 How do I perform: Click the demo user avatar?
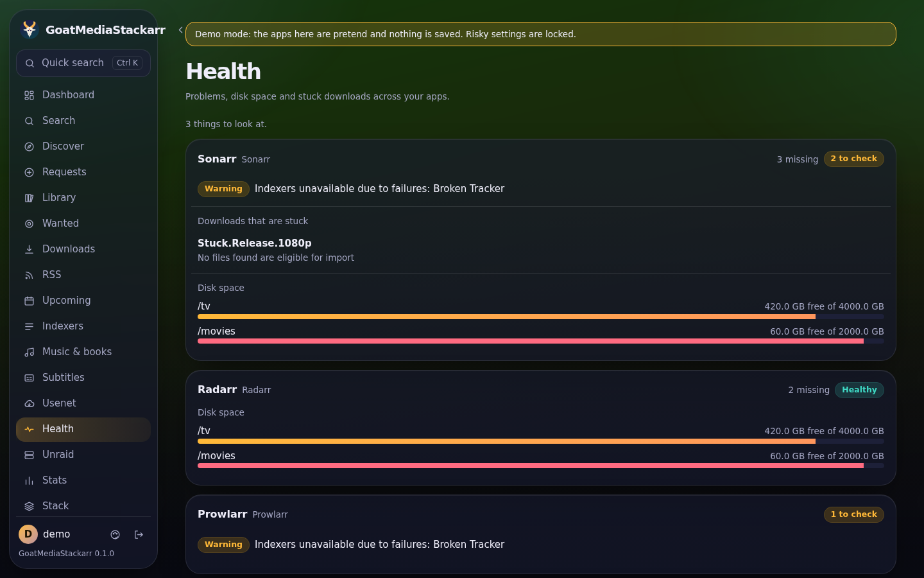[28, 534]
